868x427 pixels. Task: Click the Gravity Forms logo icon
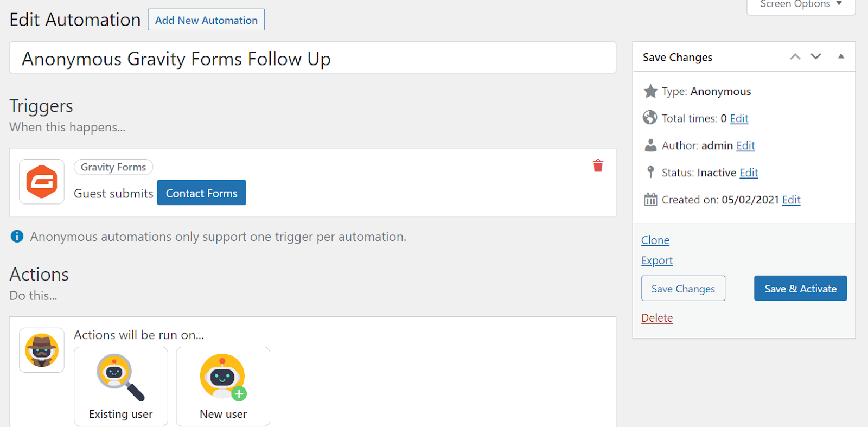pyautogui.click(x=42, y=182)
